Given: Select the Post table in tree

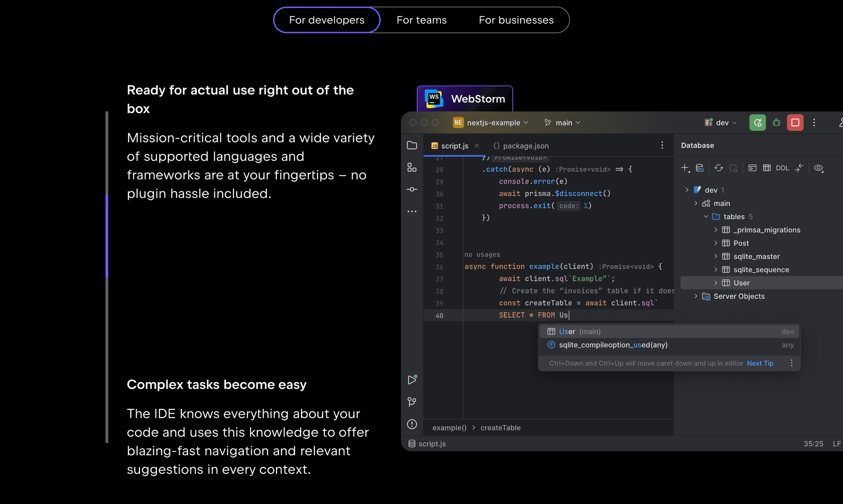Looking at the screenshot, I should click(741, 243).
